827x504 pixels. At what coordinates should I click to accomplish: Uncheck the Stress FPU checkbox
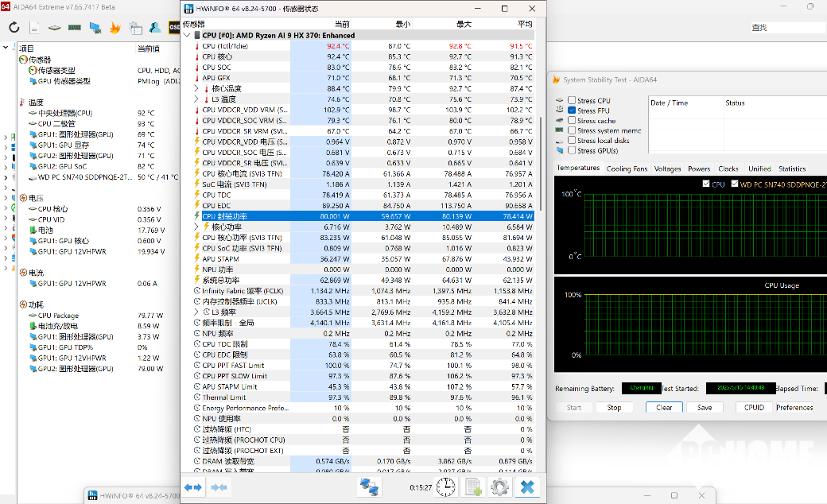click(x=572, y=110)
